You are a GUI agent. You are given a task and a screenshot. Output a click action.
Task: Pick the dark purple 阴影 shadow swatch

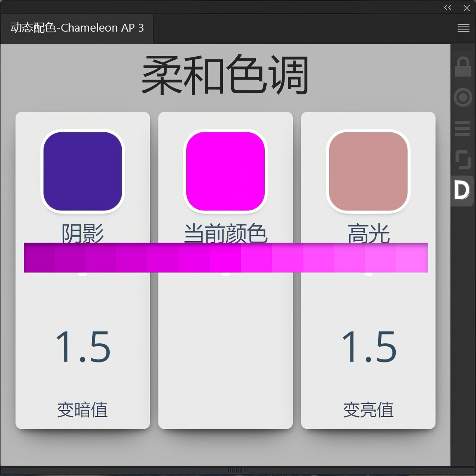pos(83,171)
